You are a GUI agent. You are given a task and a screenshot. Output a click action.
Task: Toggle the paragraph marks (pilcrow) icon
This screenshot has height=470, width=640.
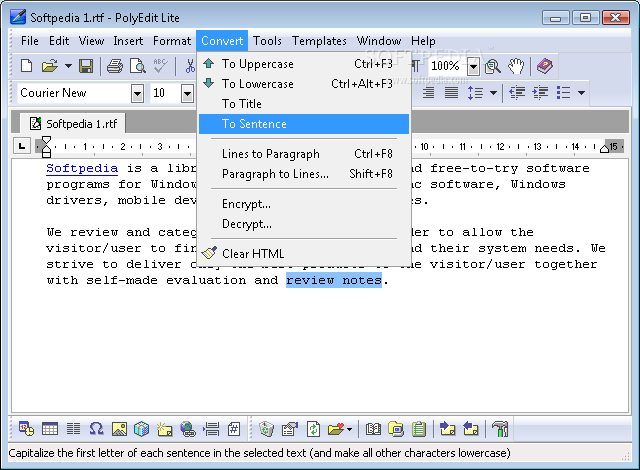416,66
